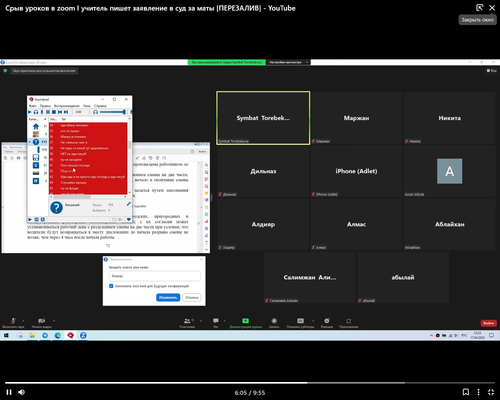Open Chat in Zoom toolbar
500x400 pixels.
pyautogui.click(x=216, y=322)
